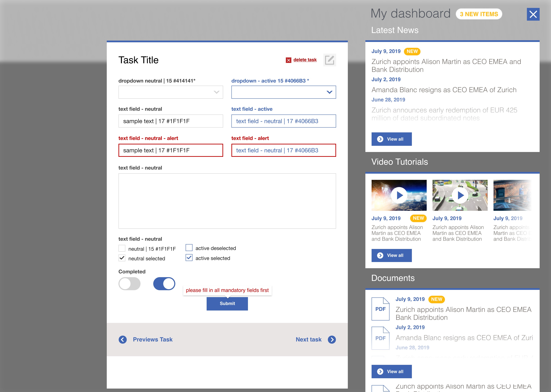The image size is (551, 392).
Task: Click View all under Video Tutorials
Action: [x=392, y=255]
